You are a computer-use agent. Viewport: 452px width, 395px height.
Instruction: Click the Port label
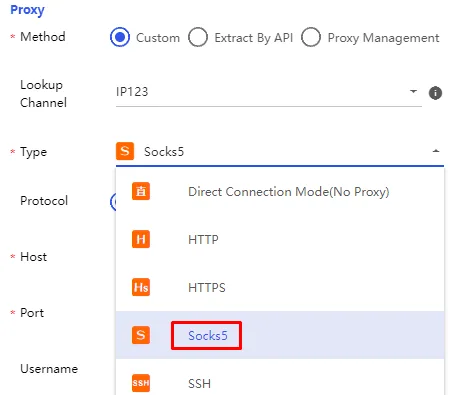(x=32, y=313)
